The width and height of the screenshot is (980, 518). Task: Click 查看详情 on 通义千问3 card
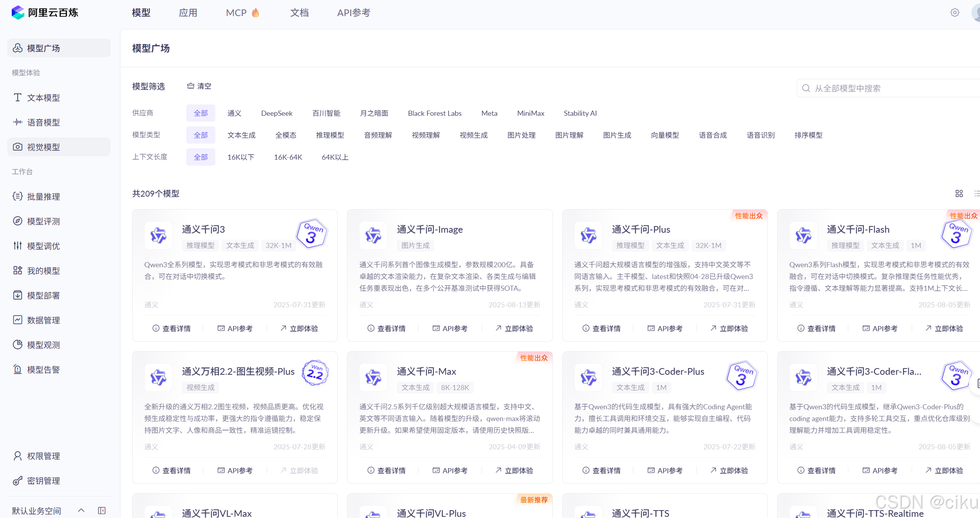171,328
